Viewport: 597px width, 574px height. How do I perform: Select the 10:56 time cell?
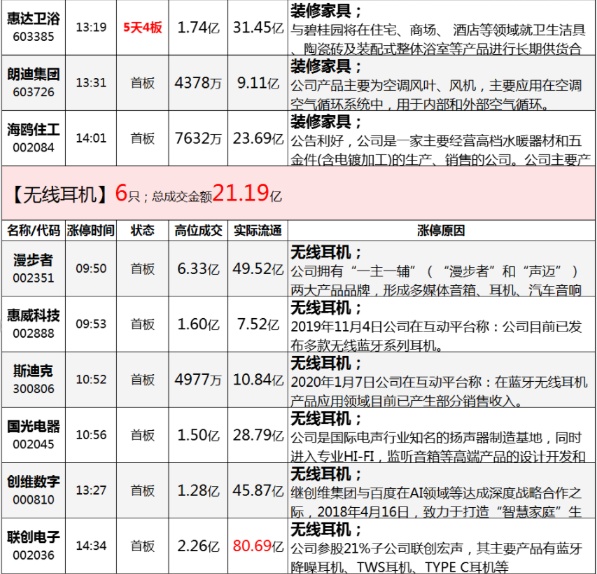(91, 435)
